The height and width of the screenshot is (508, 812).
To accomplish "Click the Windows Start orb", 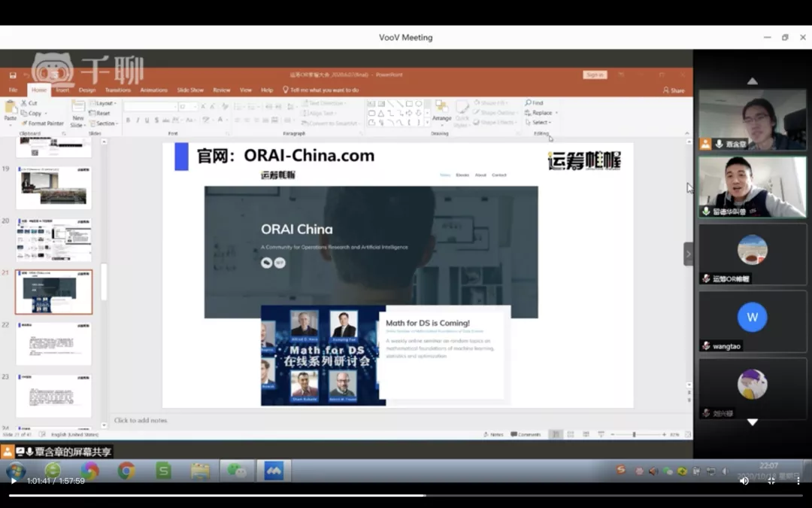I will point(16,470).
